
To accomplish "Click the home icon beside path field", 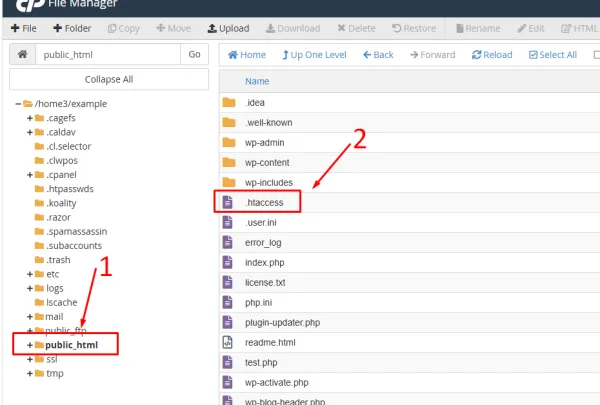I will pos(23,54).
